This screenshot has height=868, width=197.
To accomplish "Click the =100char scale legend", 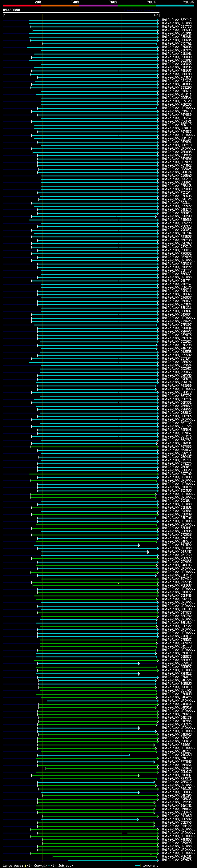I will (x=146, y=865).
